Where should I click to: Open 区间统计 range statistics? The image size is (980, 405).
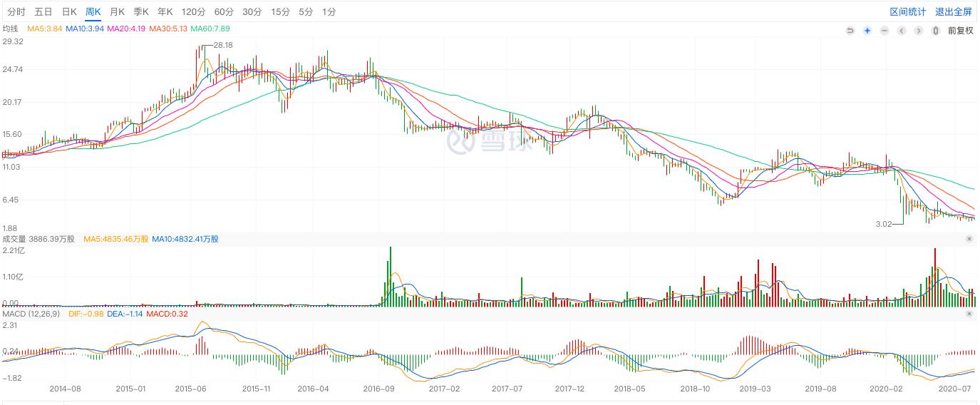coord(908,12)
